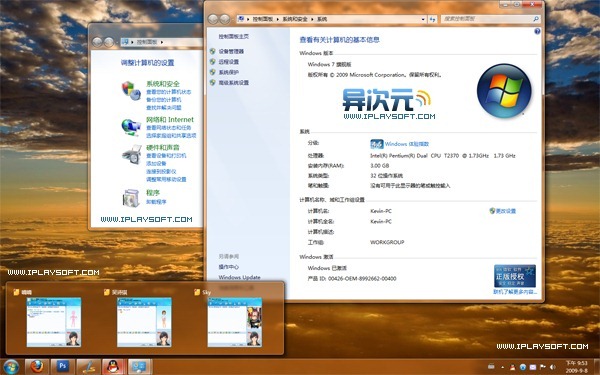
Task: Click the Network and Internet globe icon
Action: (x=131, y=127)
